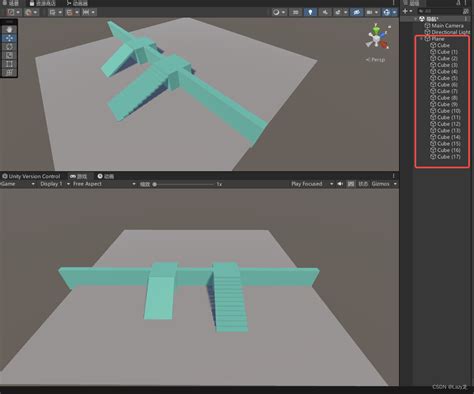The image size is (474, 394).
Task: Open the Animator tab
Action: 77,3
